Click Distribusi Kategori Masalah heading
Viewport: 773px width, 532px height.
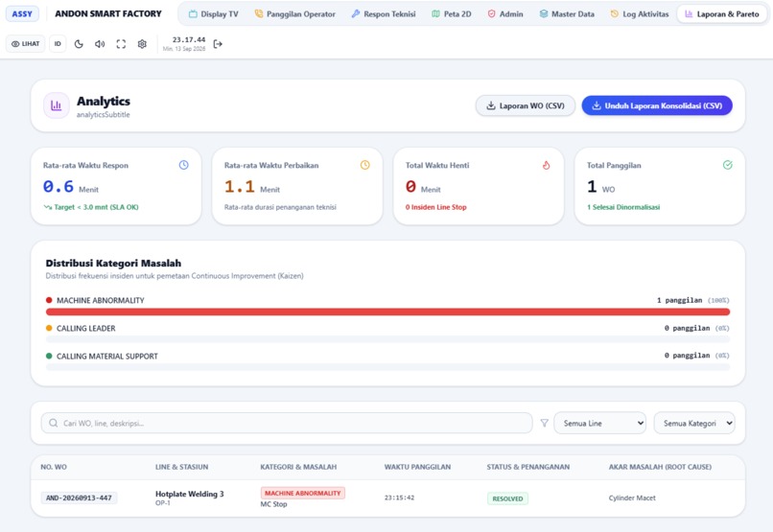point(113,263)
